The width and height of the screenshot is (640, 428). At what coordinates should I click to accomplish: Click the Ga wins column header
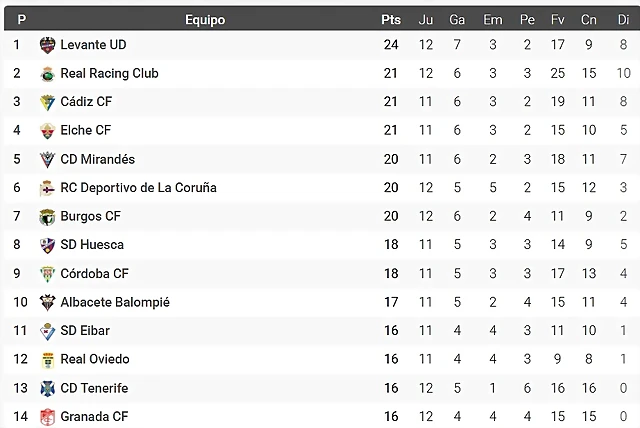457,20
